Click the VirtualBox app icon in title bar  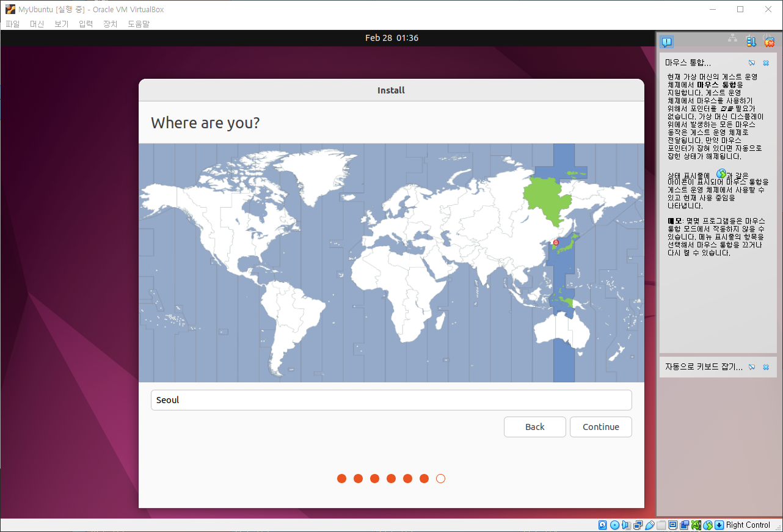(x=10, y=9)
